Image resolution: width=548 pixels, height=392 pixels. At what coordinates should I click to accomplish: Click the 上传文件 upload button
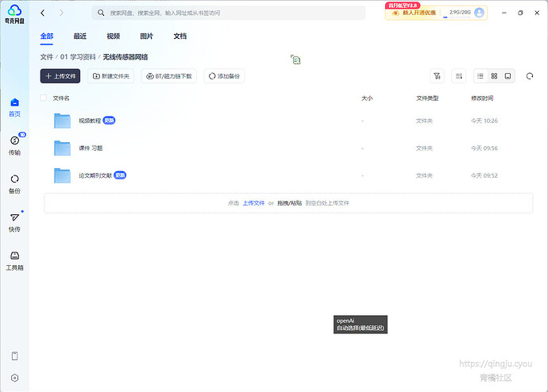(x=61, y=76)
